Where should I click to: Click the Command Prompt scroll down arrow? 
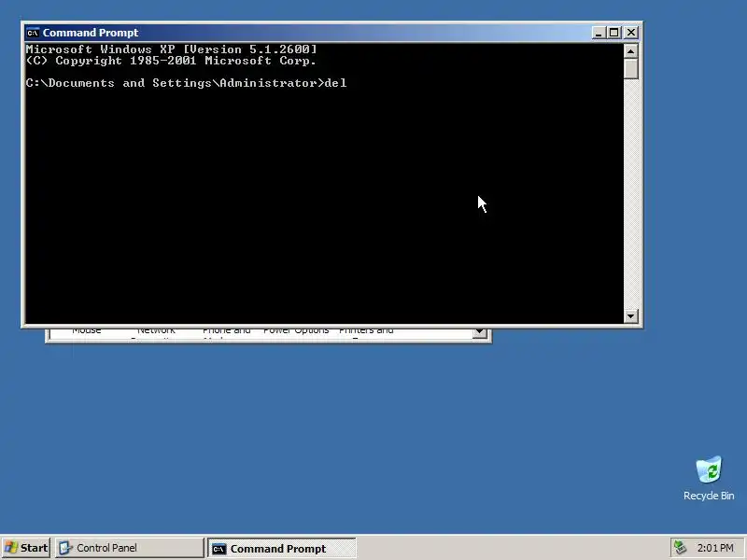tap(631, 315)
